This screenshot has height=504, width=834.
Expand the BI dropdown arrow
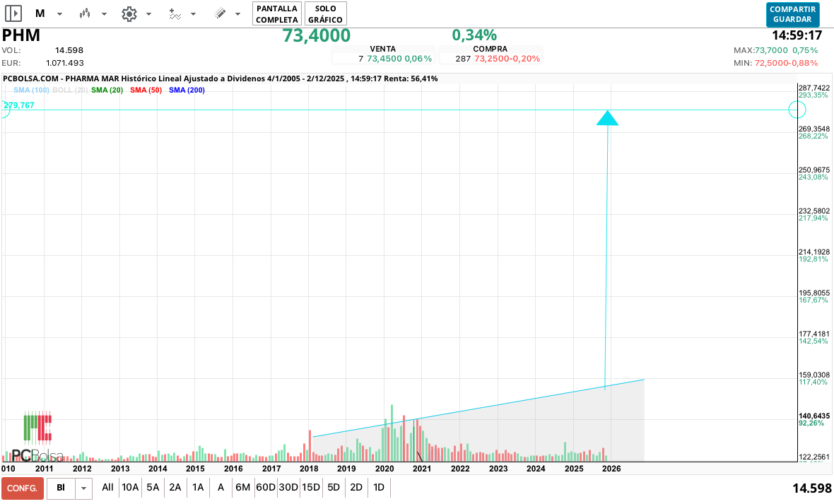(x=84, y=488)
